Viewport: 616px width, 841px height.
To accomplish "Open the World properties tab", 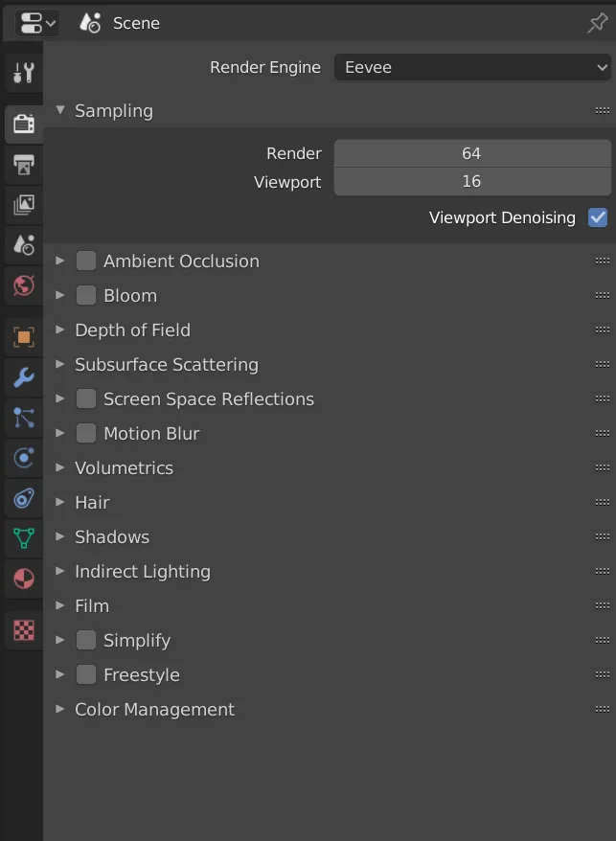I will (x=23, y=284).
